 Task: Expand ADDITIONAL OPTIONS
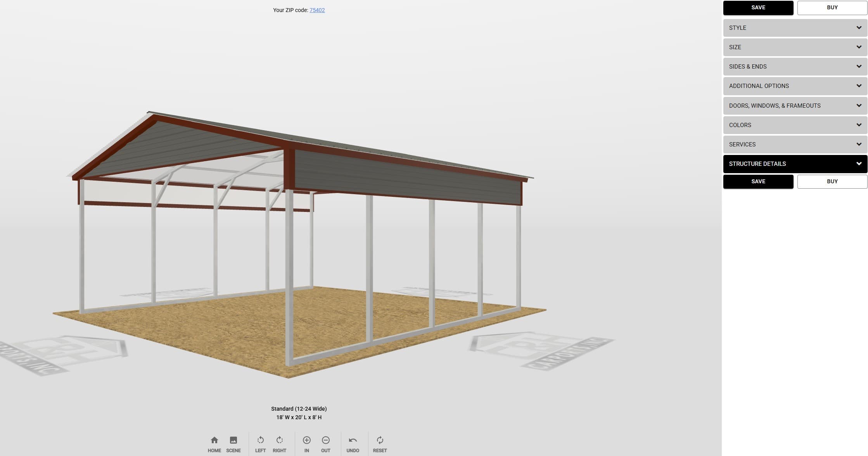[795, 86]
